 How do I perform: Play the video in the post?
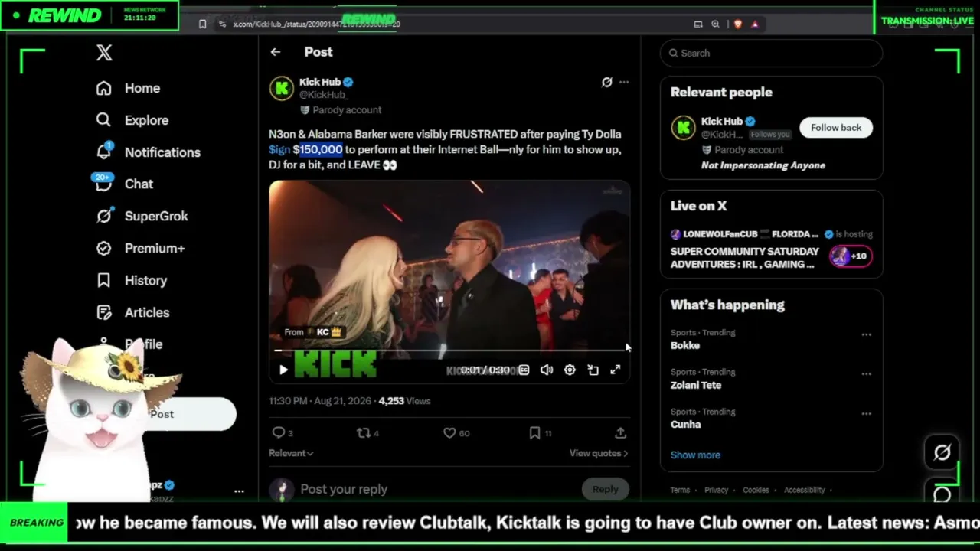point(283,370)
